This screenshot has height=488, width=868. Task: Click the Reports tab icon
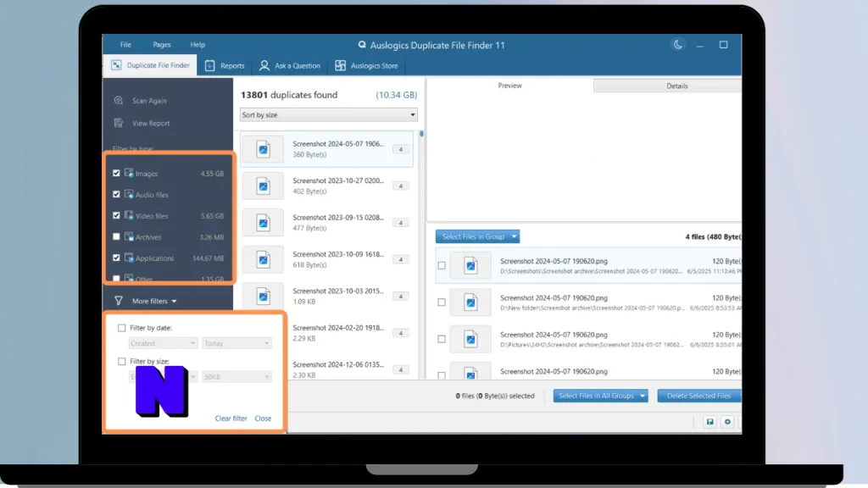click(x=210, y=65)
